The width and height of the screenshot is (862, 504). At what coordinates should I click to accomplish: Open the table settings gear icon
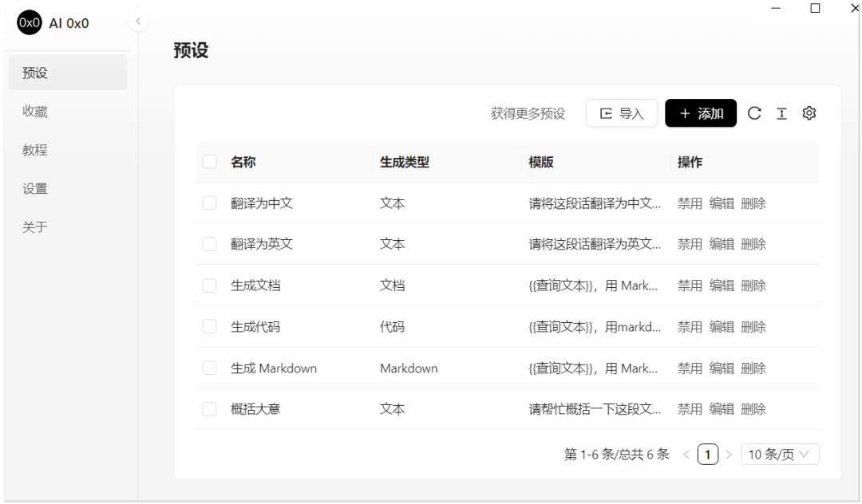point(809,113)
